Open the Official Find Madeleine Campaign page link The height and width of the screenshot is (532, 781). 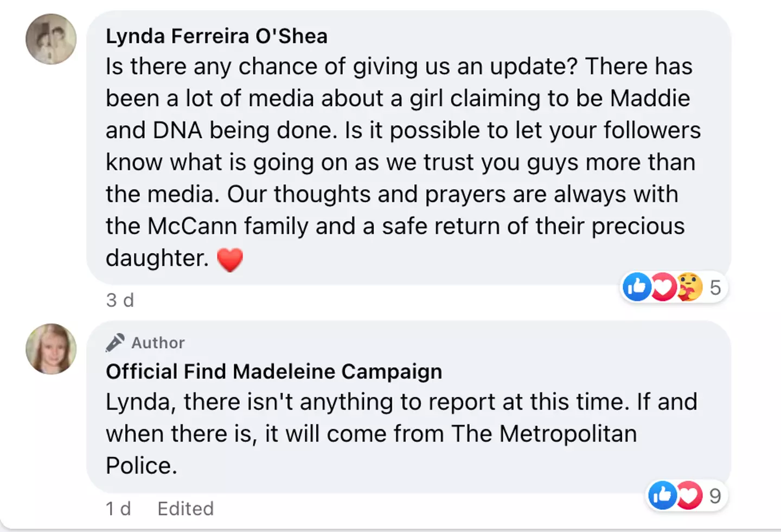pyautogui.click(x=274, y=371)
